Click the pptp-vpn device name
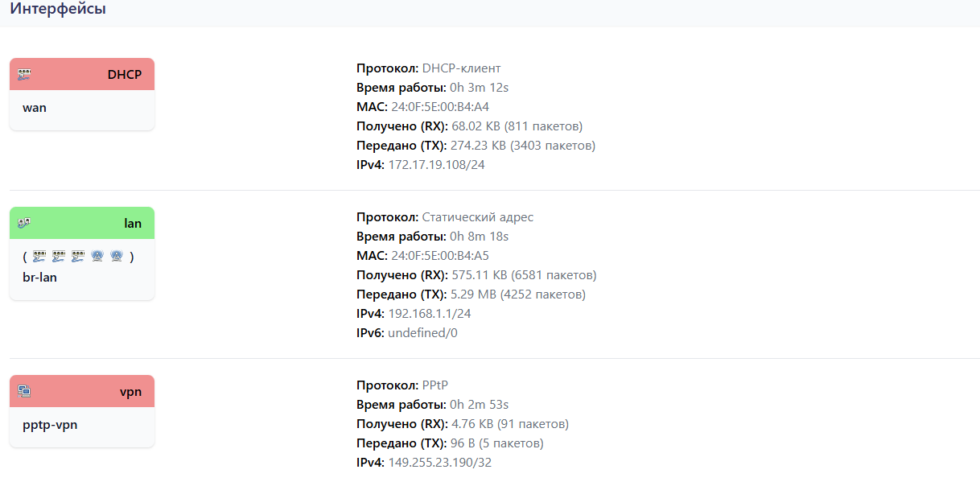 click(50, 424)
